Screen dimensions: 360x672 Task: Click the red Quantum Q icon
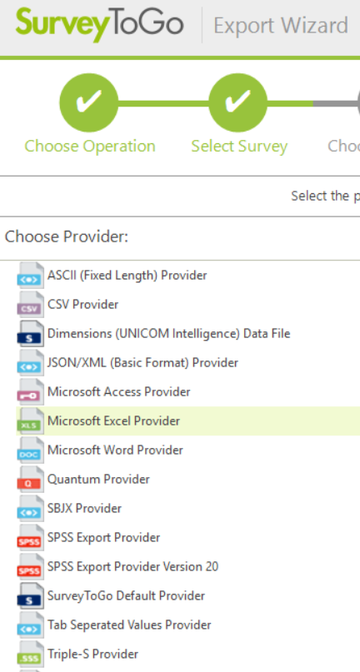pyautogui.click(x=30, y=479)
